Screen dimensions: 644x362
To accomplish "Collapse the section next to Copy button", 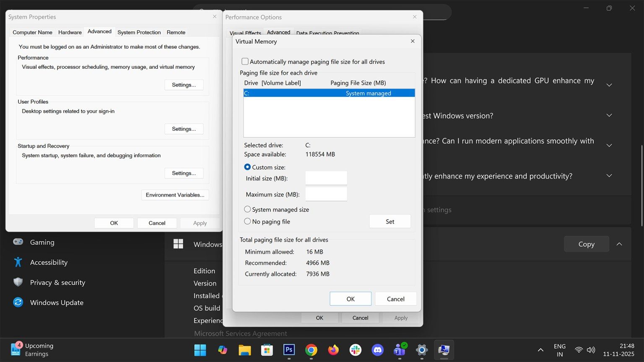I will 619,244.
